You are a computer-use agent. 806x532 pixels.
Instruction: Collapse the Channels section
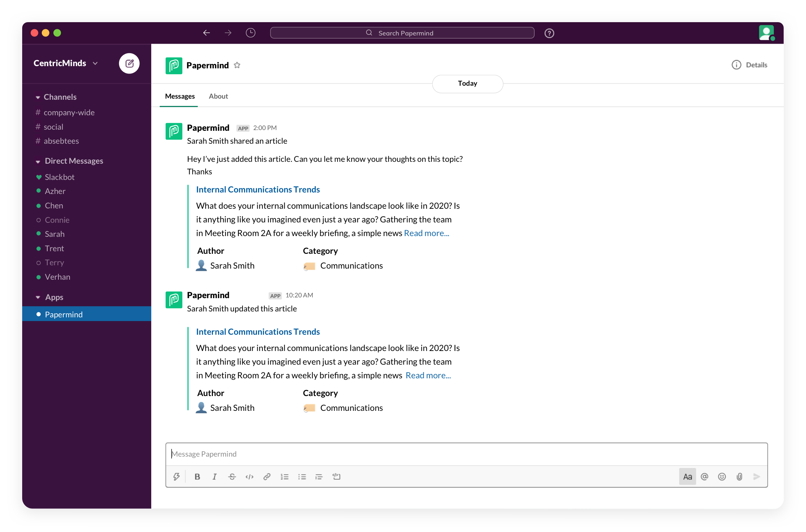pos(38,97)
